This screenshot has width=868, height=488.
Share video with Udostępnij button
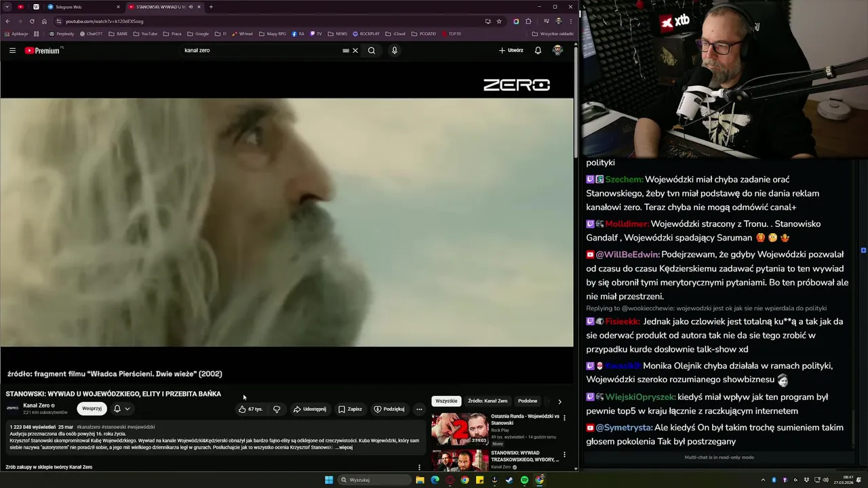click(310, 409)
